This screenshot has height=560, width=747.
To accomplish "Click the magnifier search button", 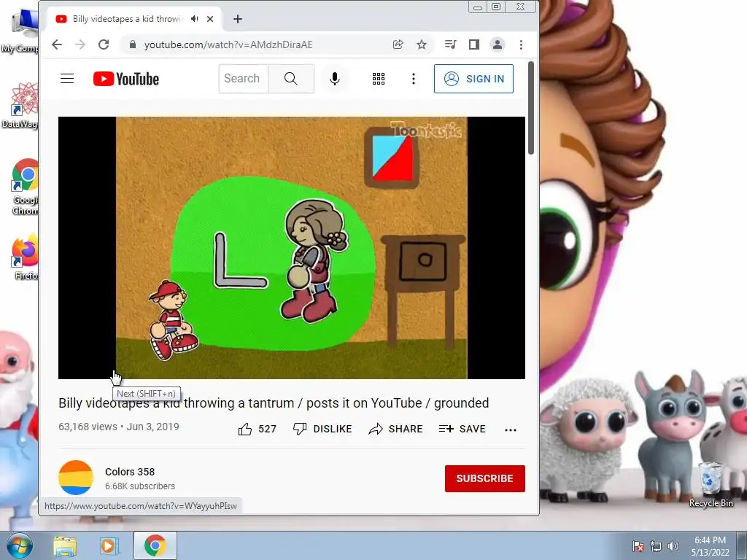I will [291, 79].
